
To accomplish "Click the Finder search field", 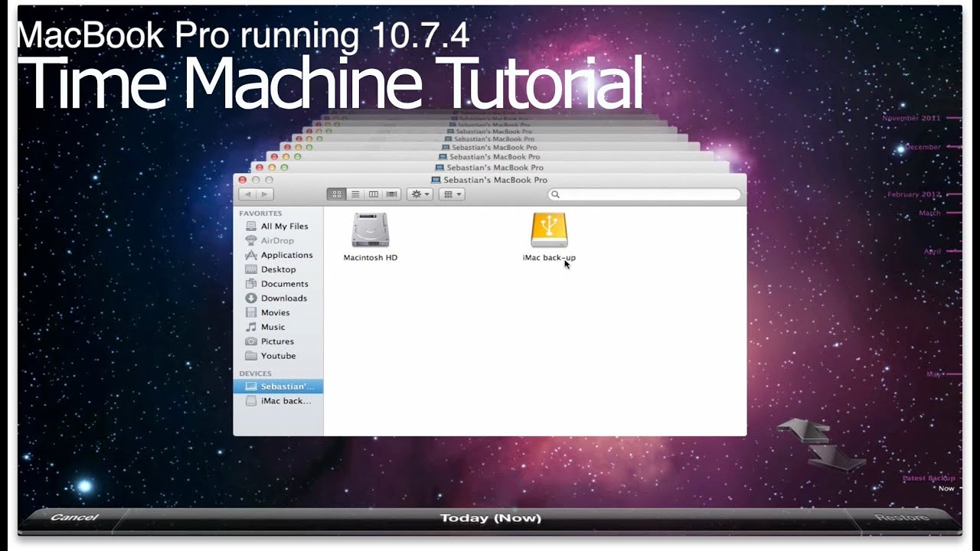I will point(644,194).
